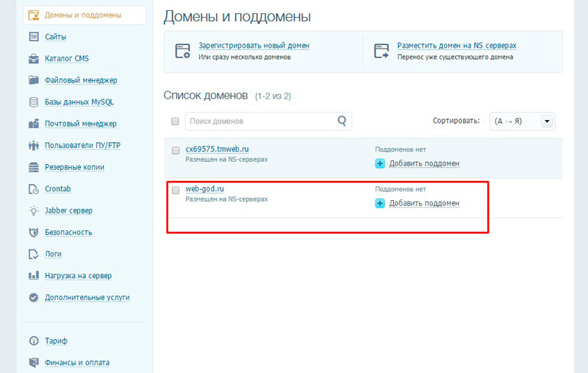Click the Резервные копии stack icon

[x=34, y=167]
